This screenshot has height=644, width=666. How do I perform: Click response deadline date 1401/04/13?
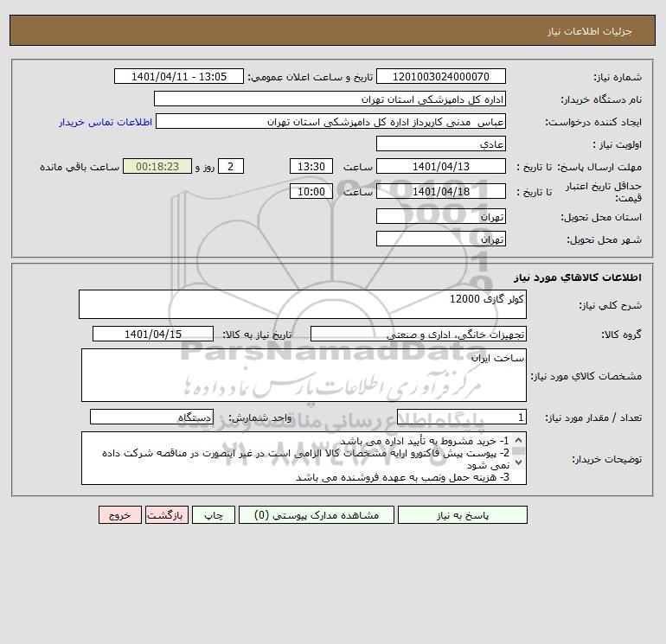click(x=441, y=167)
